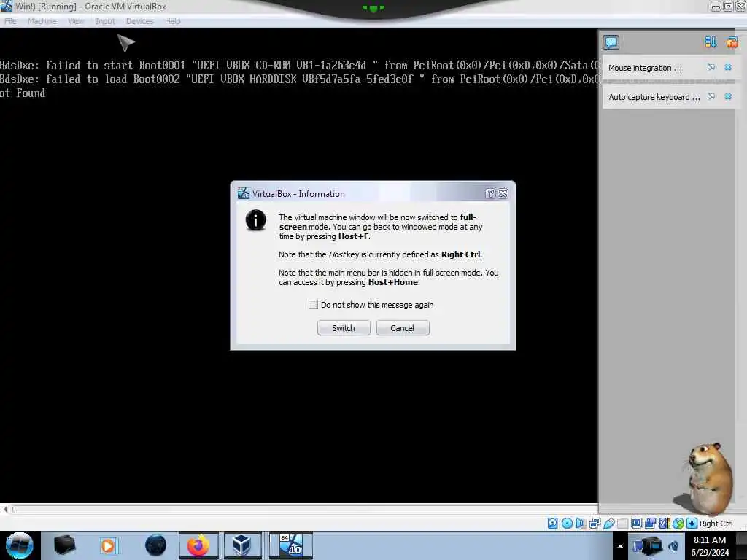Click the BdsDxe failed to load Boot0002 line

[x=298, y=79]
